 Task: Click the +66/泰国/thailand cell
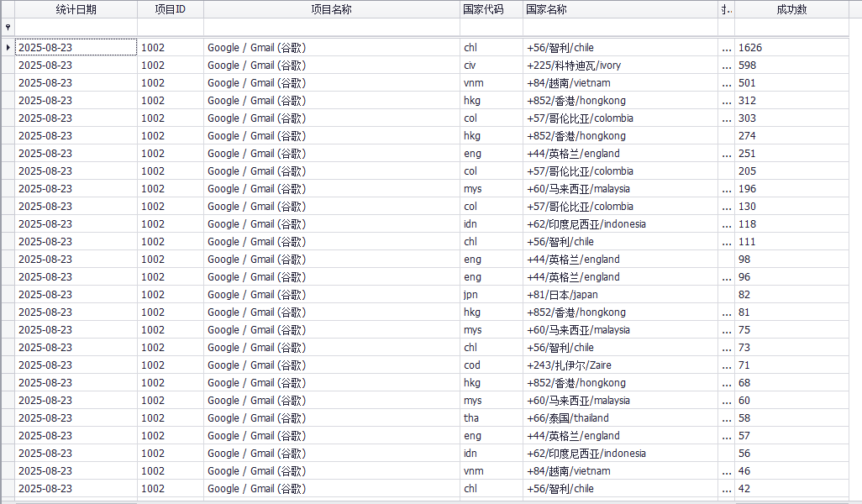(x=620, y=417)
